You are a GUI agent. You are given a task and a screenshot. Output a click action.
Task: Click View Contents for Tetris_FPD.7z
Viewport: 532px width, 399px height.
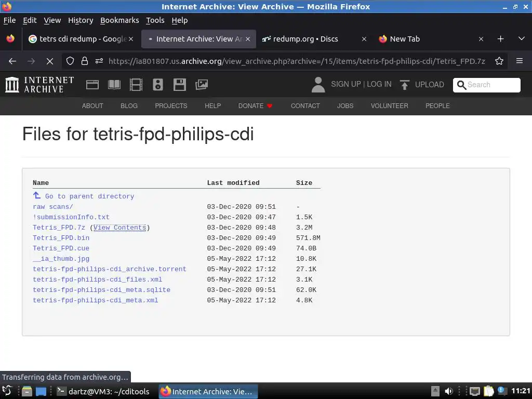120,228
